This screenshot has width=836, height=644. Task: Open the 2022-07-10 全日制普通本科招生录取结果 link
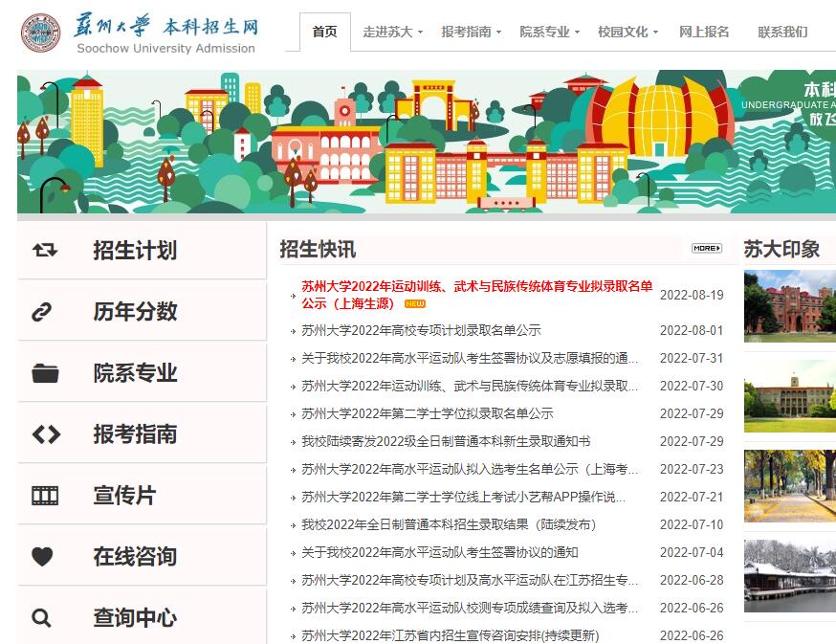click(x=449, y=525)
